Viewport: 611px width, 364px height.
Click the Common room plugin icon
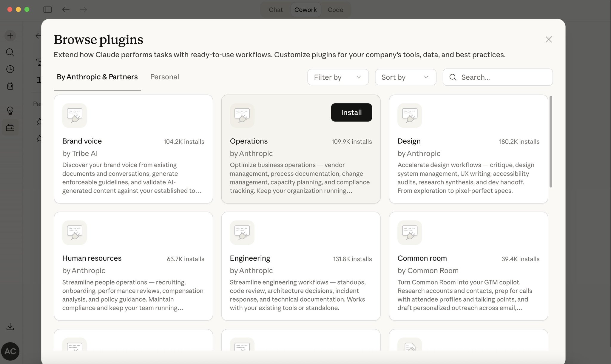pos(410,233)
